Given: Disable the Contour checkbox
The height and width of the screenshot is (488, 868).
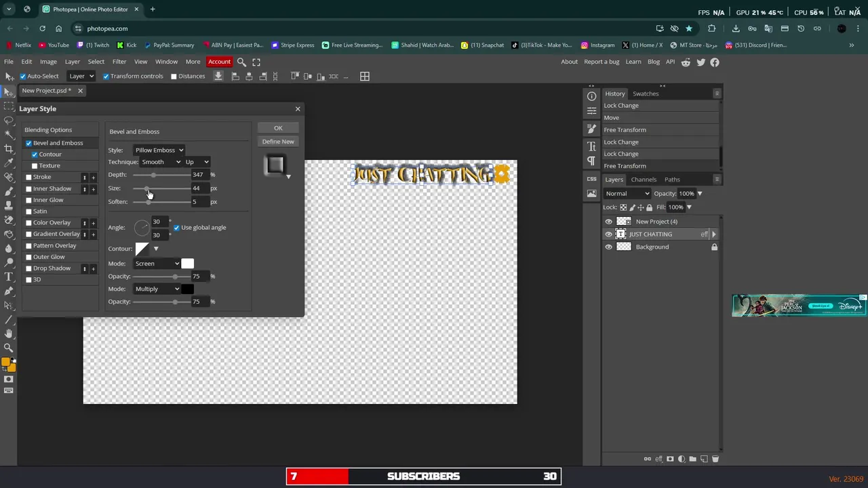Looking at the screenshot, I should tap(35, 155).
